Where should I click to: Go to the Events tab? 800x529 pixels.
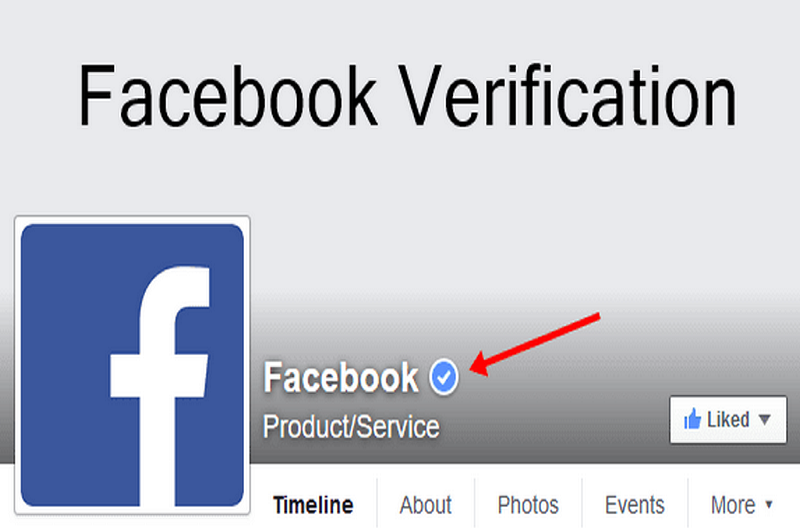point(635,505)
